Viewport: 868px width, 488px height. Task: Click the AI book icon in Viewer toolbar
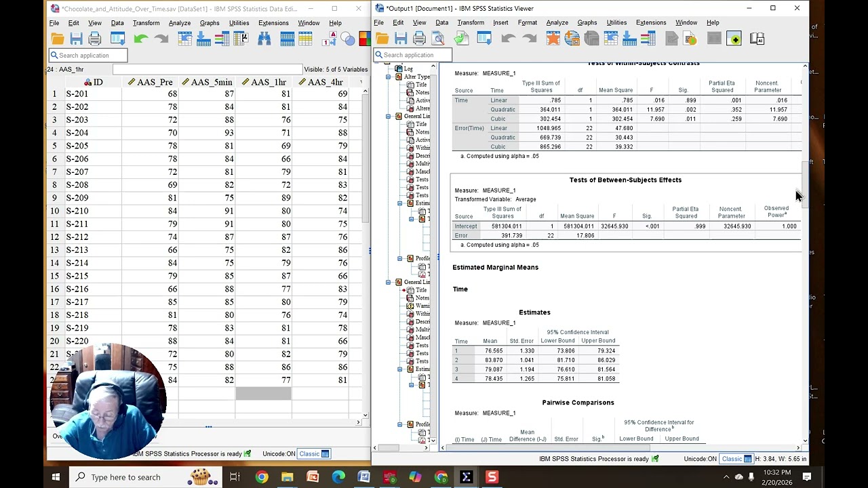(x=757, y=39)
